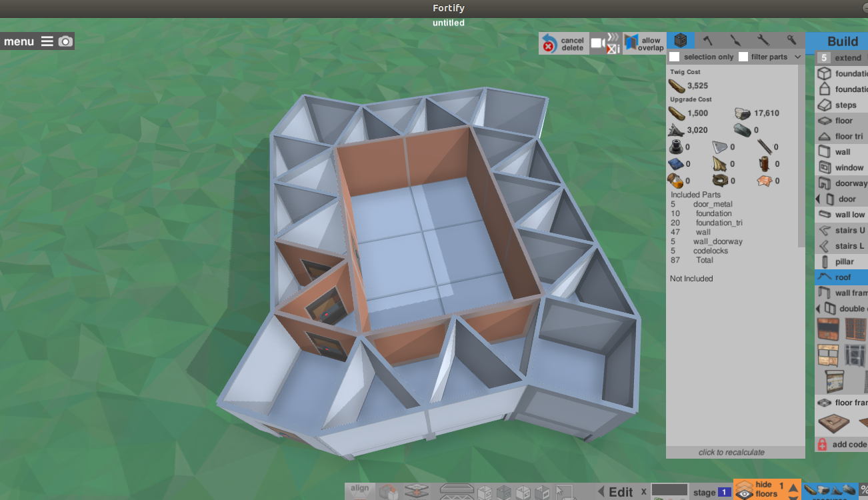Select the wall frame build part

click(841, 293)
